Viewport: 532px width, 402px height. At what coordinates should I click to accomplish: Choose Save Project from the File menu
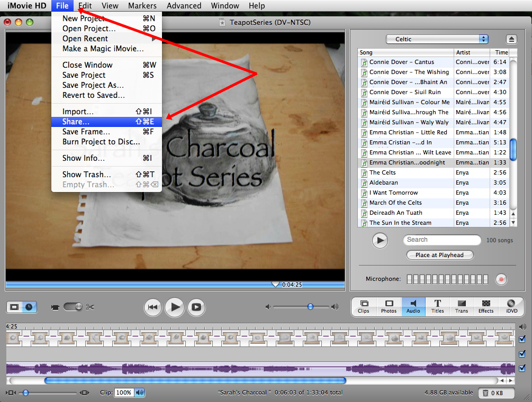pos(106,75)
